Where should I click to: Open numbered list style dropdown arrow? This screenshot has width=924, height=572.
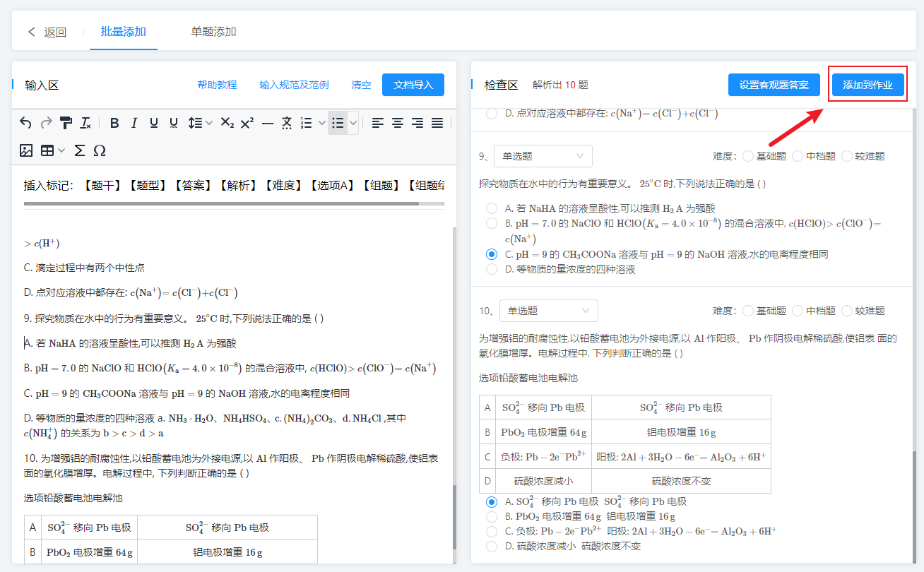pyautogui.click(x=321, y=123)
